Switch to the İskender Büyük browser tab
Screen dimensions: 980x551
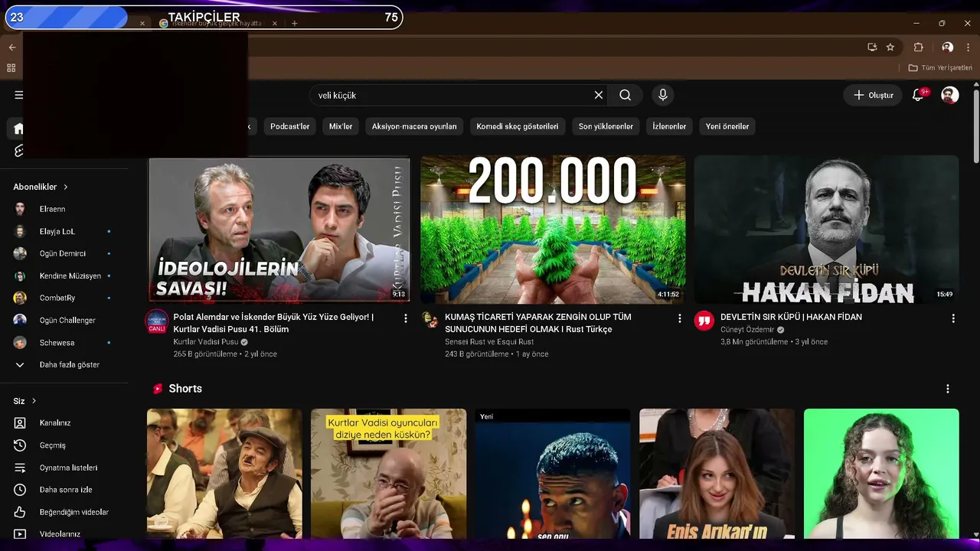tap(216, 24)
